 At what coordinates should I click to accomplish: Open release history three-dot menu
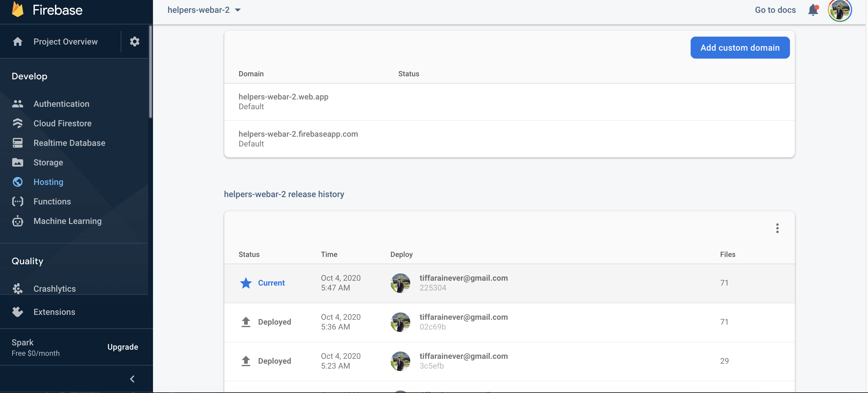777,228
